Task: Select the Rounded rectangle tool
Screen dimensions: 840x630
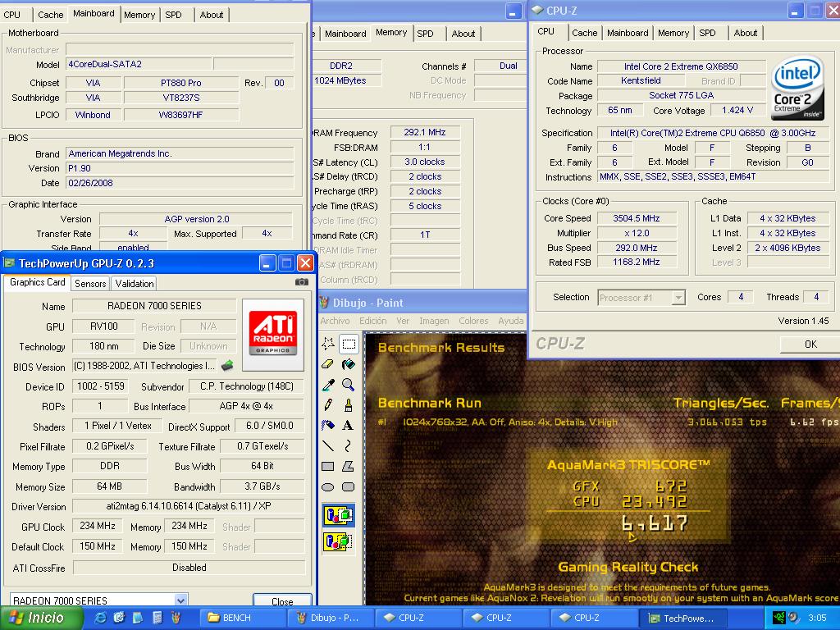Action: pyautogui.click(x=348, y=487)
